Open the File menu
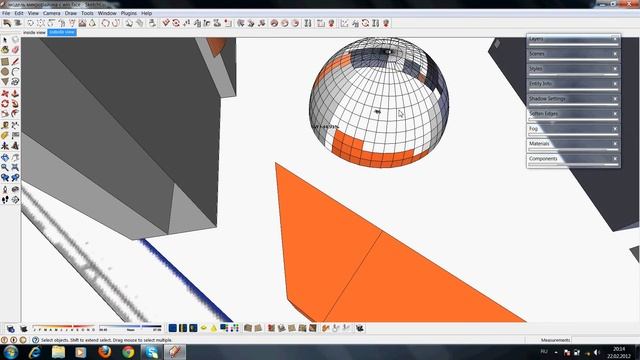Screen dimensions: 640x360 pos(6,13)
